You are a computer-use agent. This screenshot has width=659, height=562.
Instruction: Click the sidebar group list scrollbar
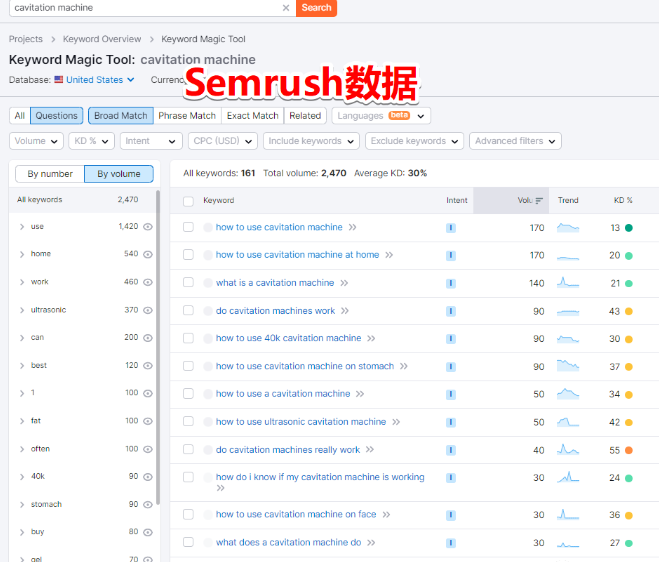click(158, 348)
